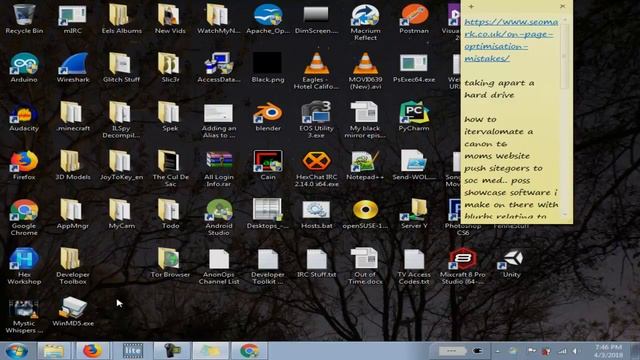Select the All Login Info.rar archive
The height and width of the screenshot is (360, 640).
pos(219,168)
